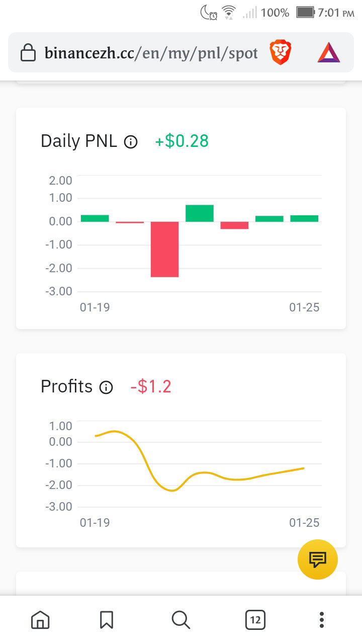Go to the browser home icon

40,620
